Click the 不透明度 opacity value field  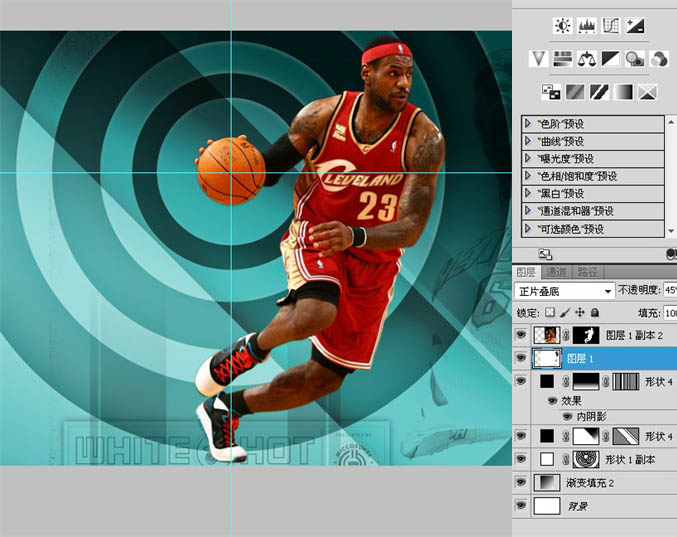(671, 290)
